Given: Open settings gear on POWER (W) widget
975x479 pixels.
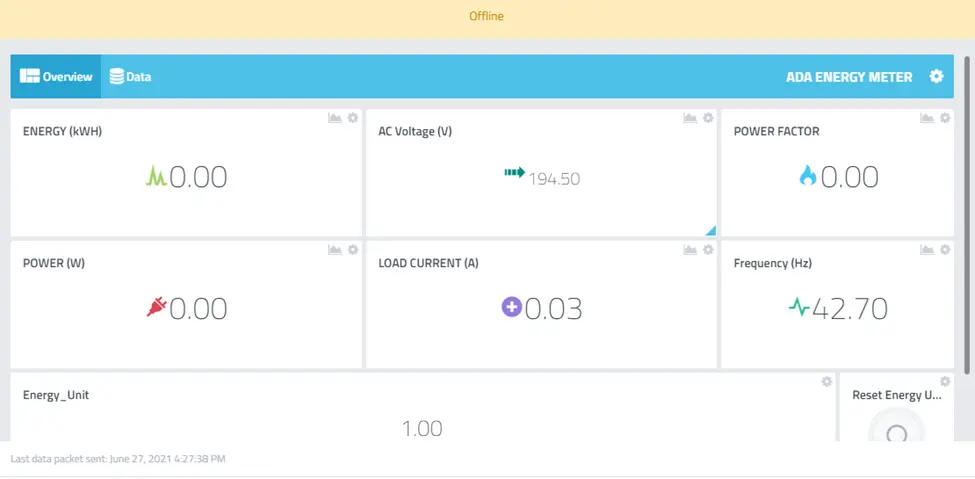Looking at the screenshot, I should pyautogui.click(x=353, y=249).
